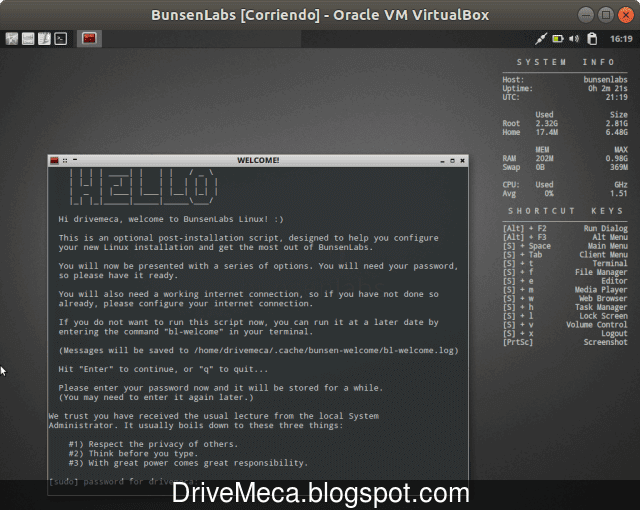Click the 'Lock Screen' shortcut entry
The height and width of the screenshot is (510, 640).
click(603, 316)
